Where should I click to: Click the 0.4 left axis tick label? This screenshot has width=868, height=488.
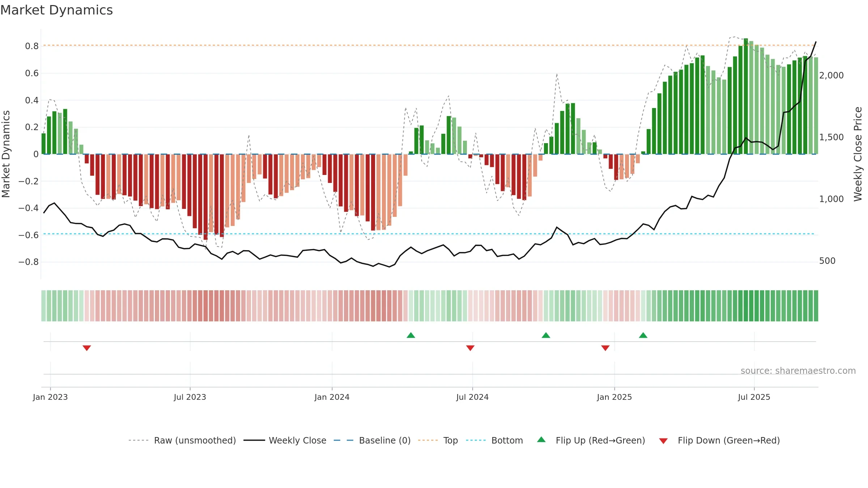tap(32, 100)
